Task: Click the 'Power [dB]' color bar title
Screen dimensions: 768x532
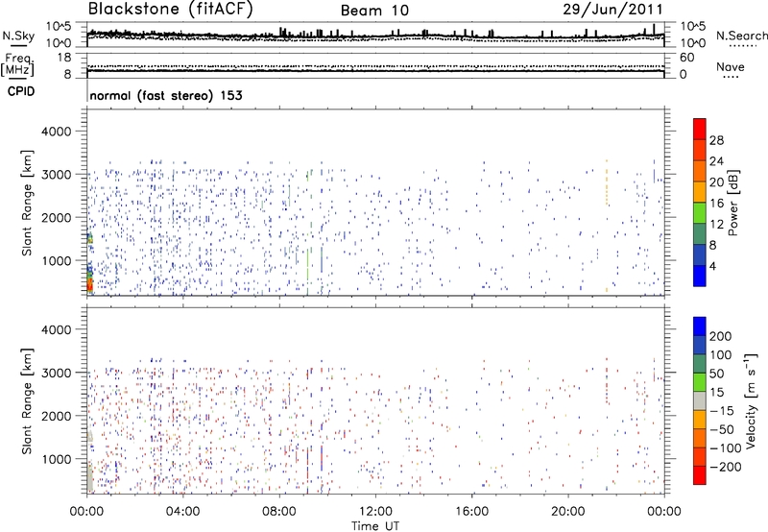Action: click(732, 203)
